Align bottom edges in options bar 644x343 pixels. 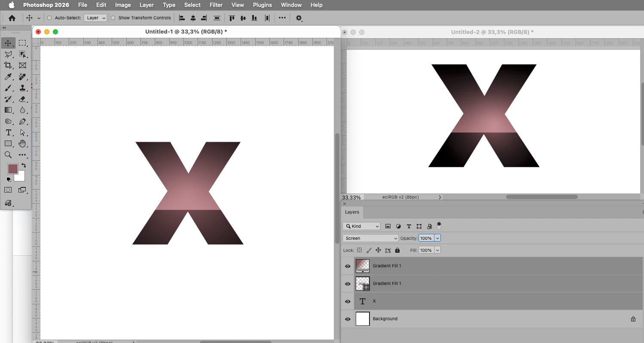(x=254, y=18)
